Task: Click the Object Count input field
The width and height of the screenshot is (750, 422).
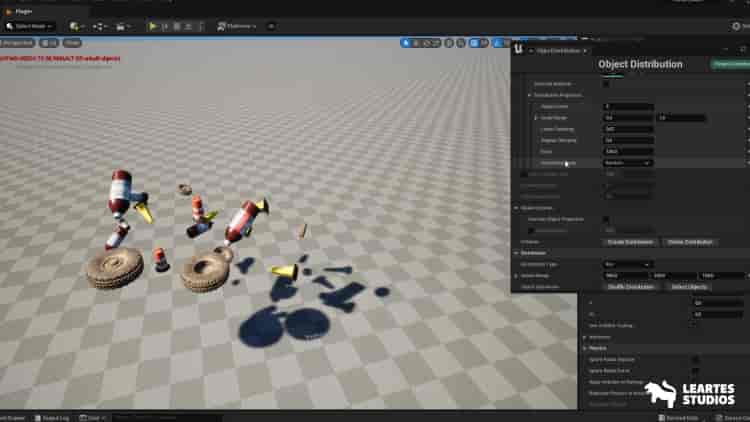Action: tap(628, 106)
